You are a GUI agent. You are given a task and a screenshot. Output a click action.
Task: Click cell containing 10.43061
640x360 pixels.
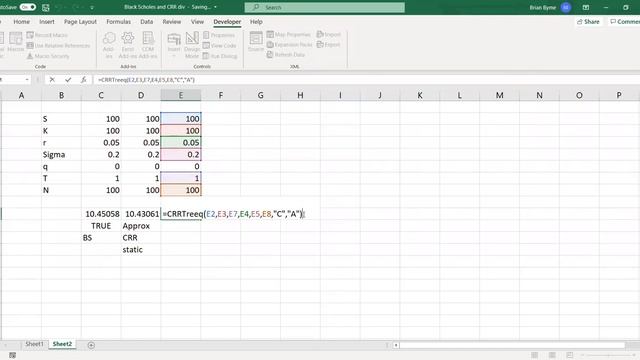coord(141,214)
